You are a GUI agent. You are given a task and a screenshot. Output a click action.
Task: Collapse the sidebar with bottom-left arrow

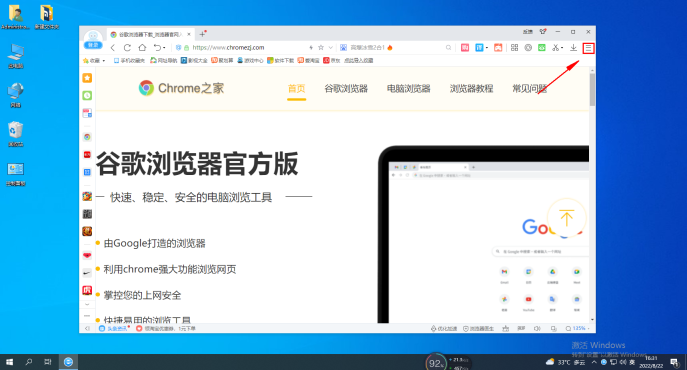pos(87,328)
